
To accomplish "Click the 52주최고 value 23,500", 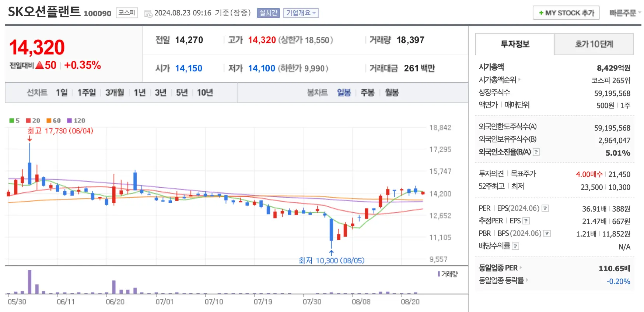I will [592, 187].
